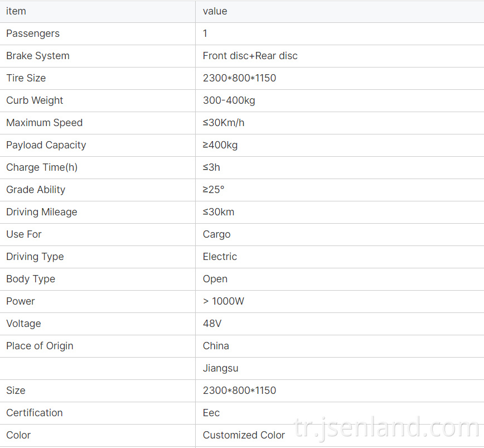
Task: Click the Curb Weight value 300-400kg
Action: (229, 100)
